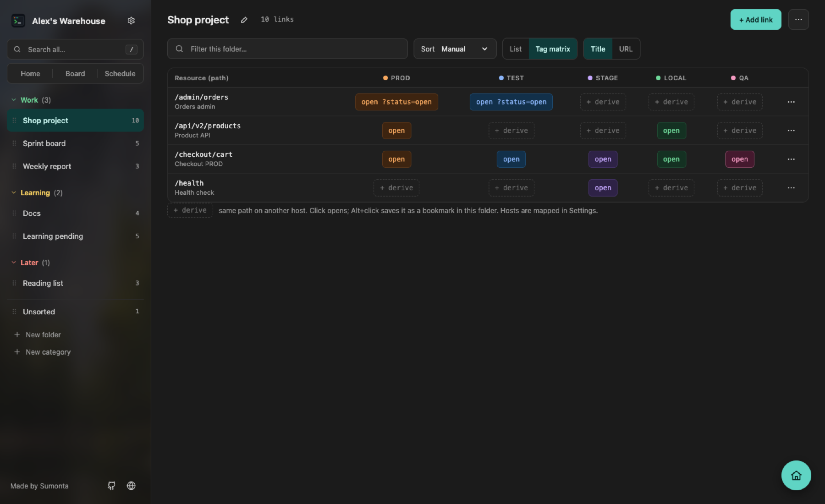Screen dimensions: 825x504
Task: Open the Docs folder
Action: coord(75,213)
